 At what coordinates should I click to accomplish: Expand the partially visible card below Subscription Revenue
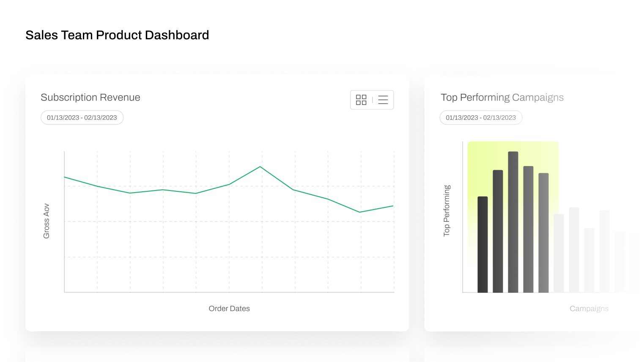tap(217, 357)
